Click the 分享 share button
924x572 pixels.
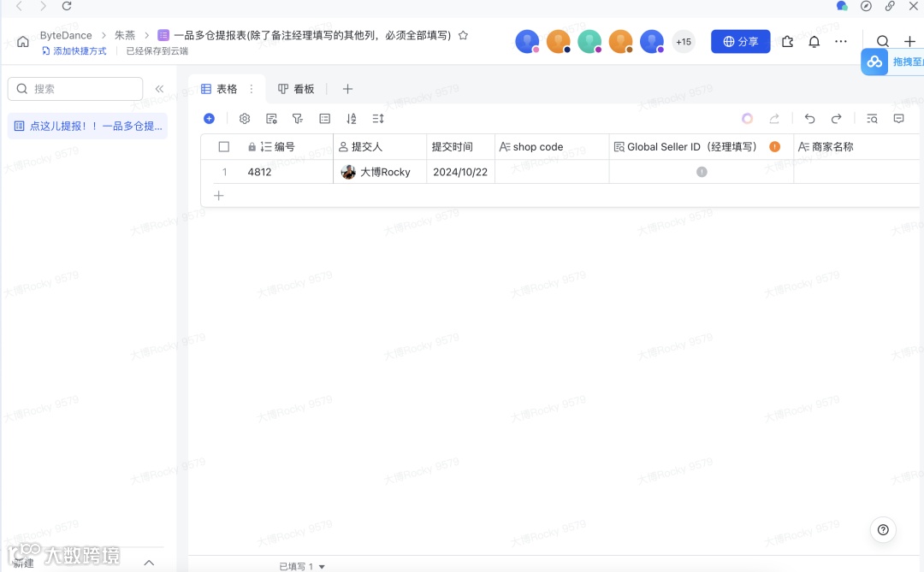[740, 41]
